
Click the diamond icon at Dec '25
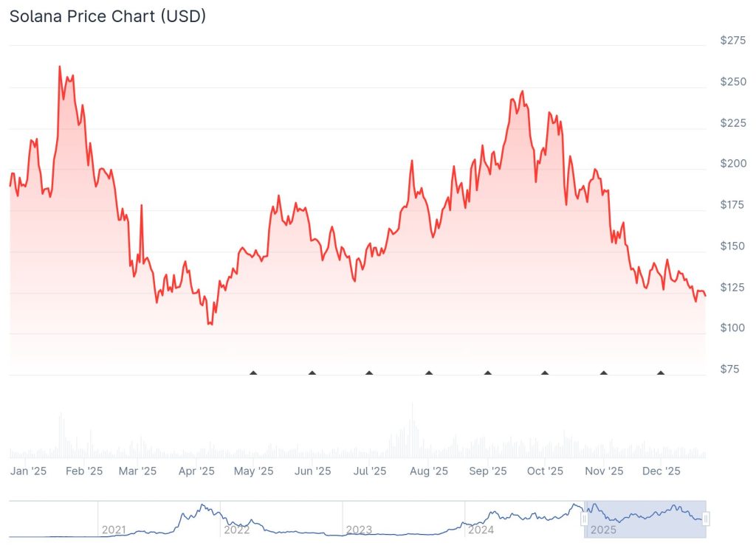[661, 373]
